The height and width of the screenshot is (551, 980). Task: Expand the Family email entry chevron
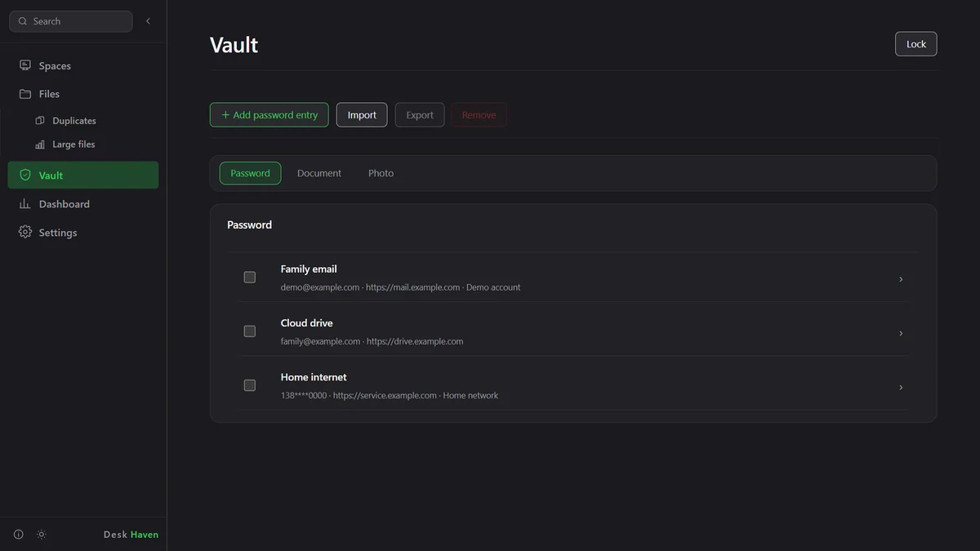coord(901,279)
